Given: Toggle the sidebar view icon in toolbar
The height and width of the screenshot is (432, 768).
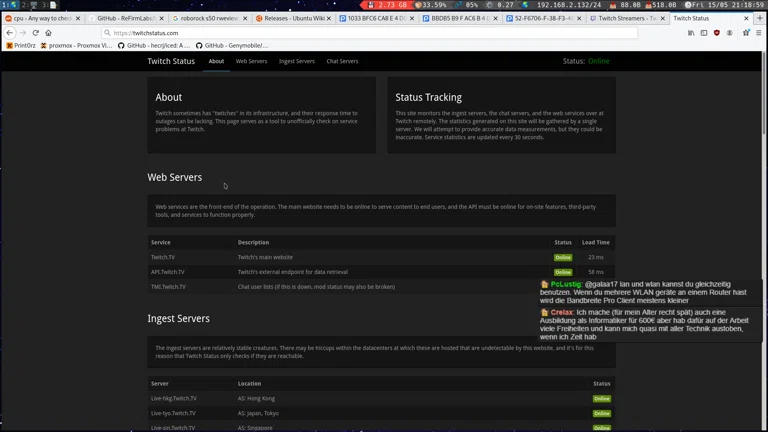Looking at the screenshot, I should coord(704,33).
